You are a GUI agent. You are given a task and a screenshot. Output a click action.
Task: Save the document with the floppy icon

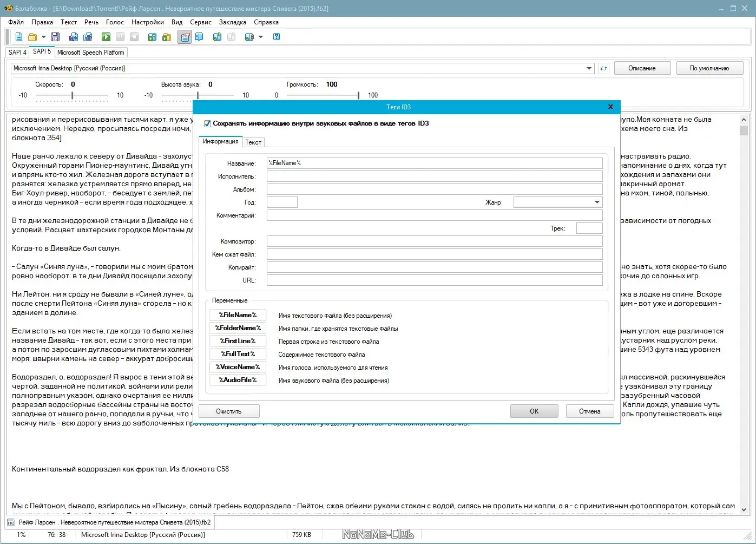pyautogui.click(x=55, y=37)
